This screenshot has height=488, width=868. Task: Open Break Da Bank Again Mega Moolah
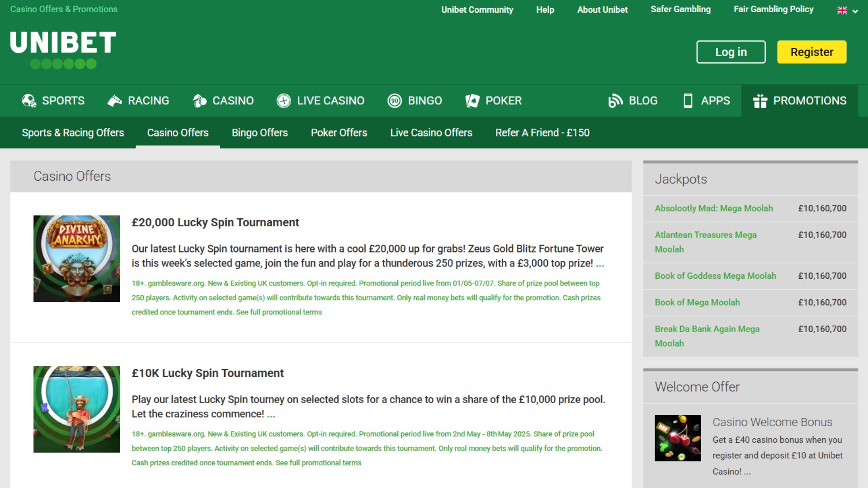707,336
